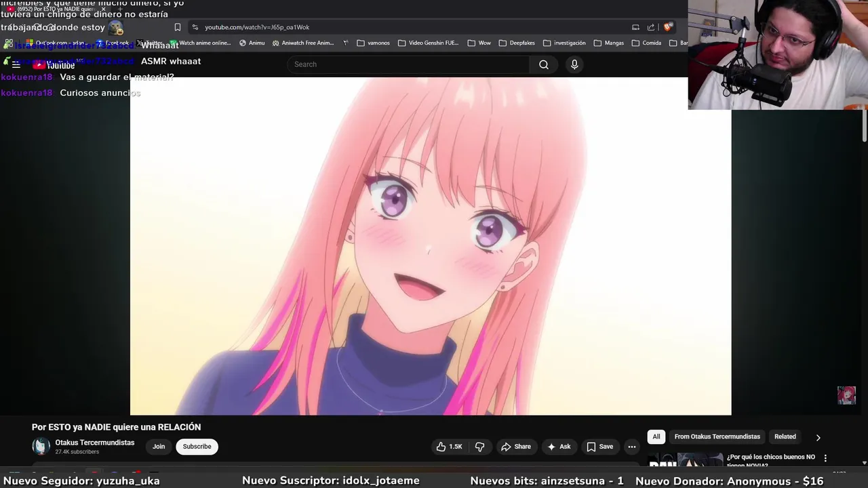Save the video to a playlist

click(x=600, y=447)
